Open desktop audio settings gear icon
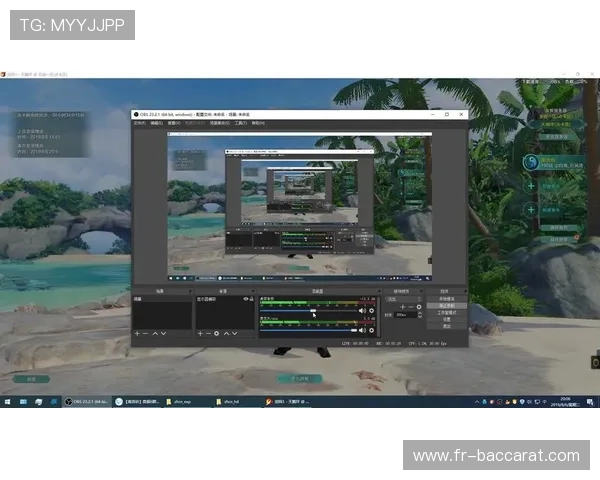 coord(372,311)
